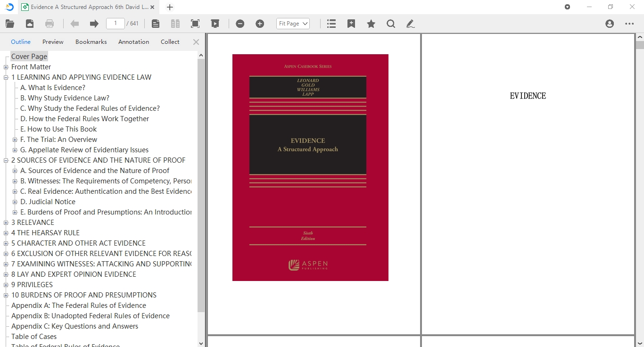The image size is (644, 347).
Task: Open more options ellipsis menu
Action: (x=629, y=24)
